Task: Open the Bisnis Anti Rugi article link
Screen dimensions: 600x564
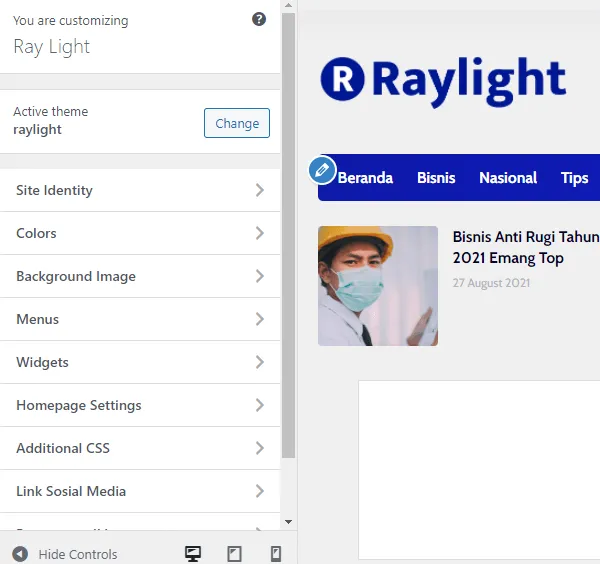Action: (x=525, y=247)
